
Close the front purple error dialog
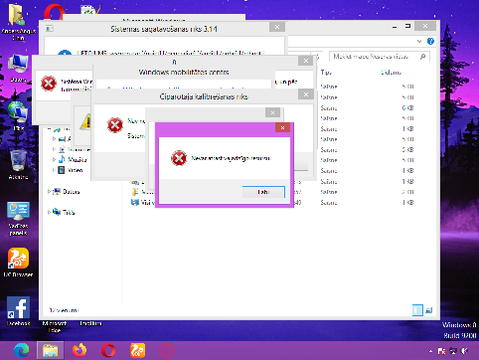(282, 128)
